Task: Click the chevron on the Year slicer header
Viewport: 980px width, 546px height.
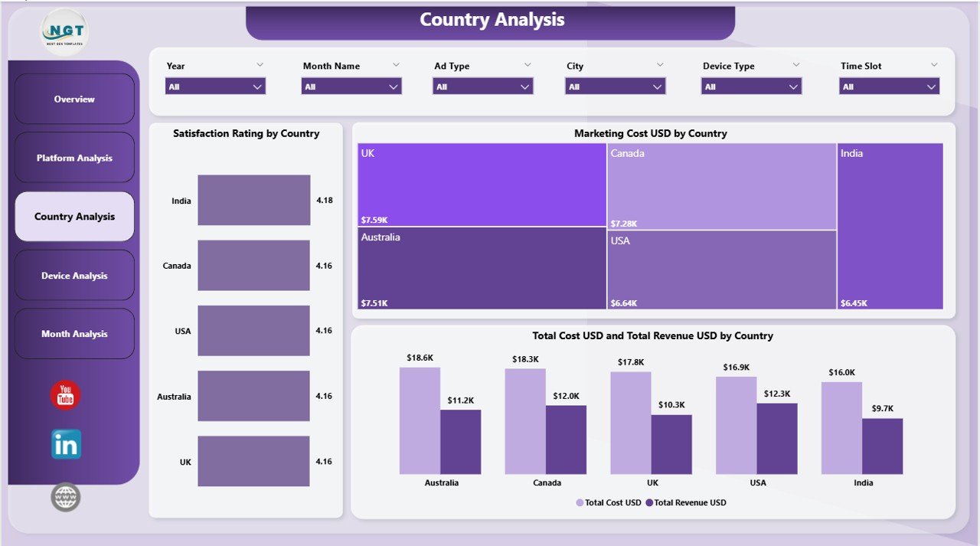Action: point(260,64)
